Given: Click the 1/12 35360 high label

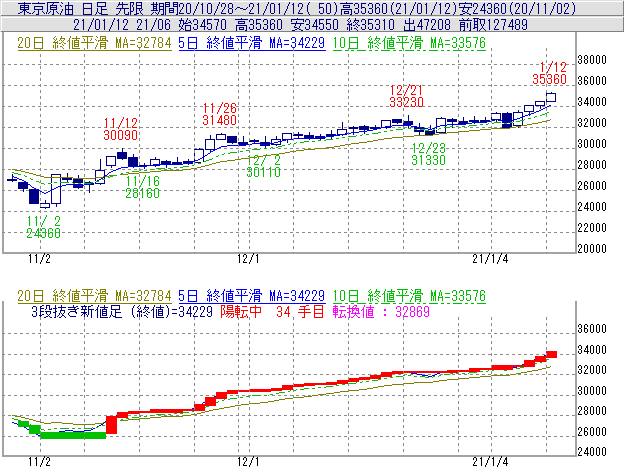Looking at the screenshot, I should coord(550,73).
